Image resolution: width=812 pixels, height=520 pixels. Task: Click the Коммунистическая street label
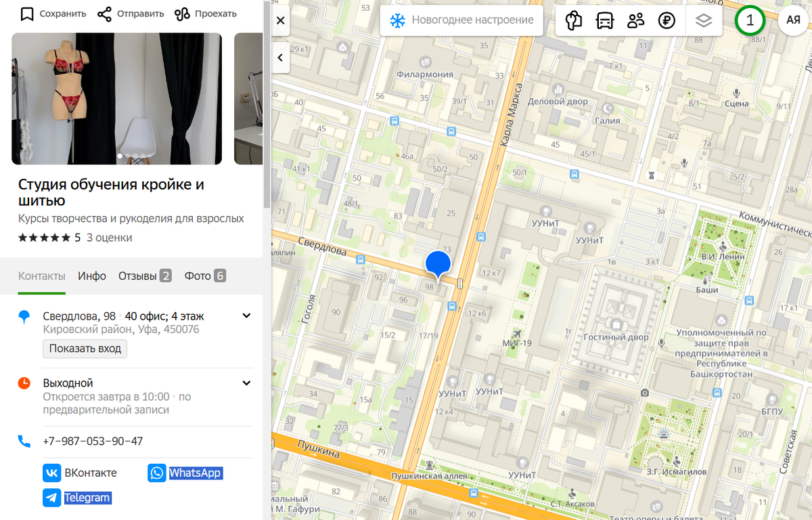coord(775,224)
